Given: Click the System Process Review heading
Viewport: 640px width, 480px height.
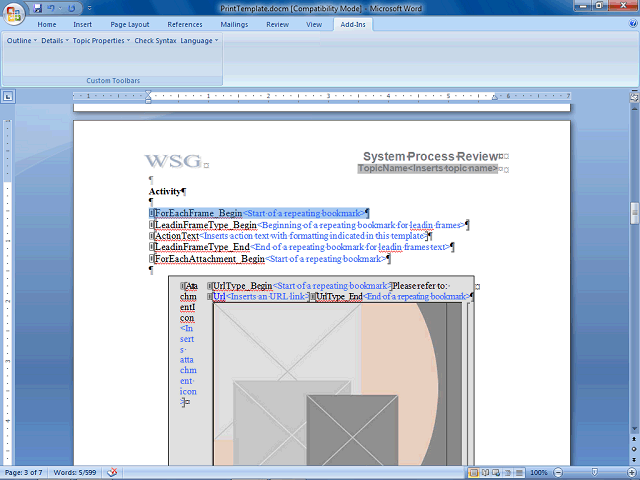Looking at the screenshot, I should 431,156.
